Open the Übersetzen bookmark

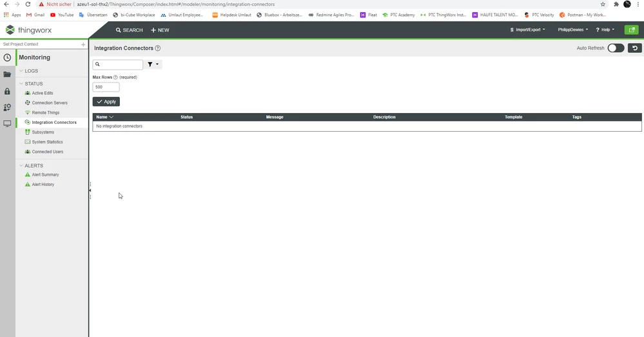[93, 15]
